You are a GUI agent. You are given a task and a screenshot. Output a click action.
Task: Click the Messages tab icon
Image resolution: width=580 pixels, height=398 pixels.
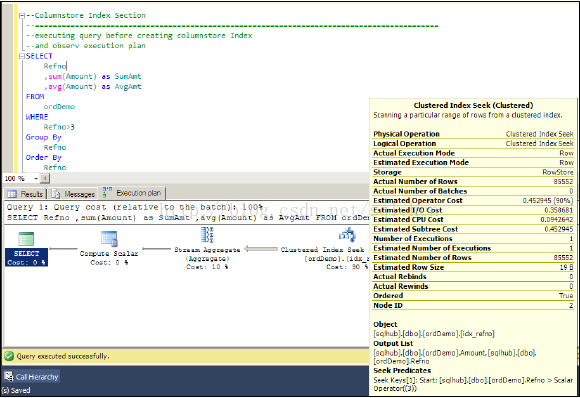pyautogui.click(x=55, y=194)
